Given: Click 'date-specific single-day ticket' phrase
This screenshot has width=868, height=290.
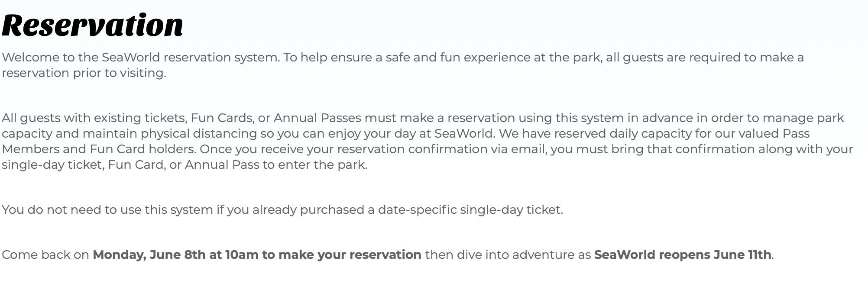Looking at the screenshot, I should tap(470, 210).
